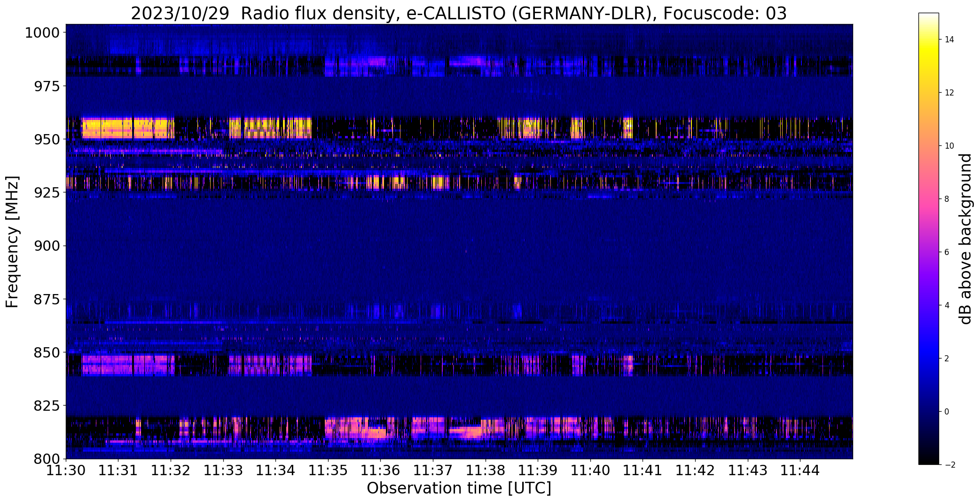
Task: Click the 11:32 time tick label
Action: [x=171, y=470]
